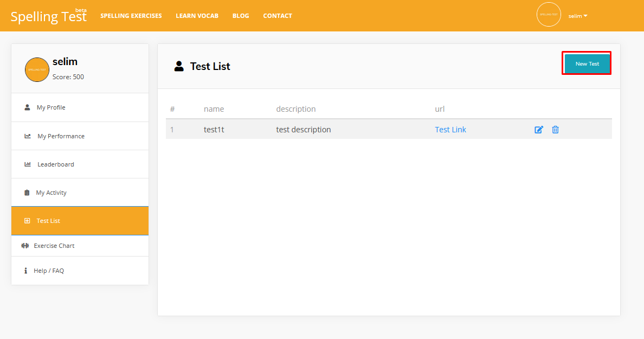644x339 pixels.
Task: Click the Exercise Chart dumbbell icon
Action: pyautogui.click(x=25, y=246)
